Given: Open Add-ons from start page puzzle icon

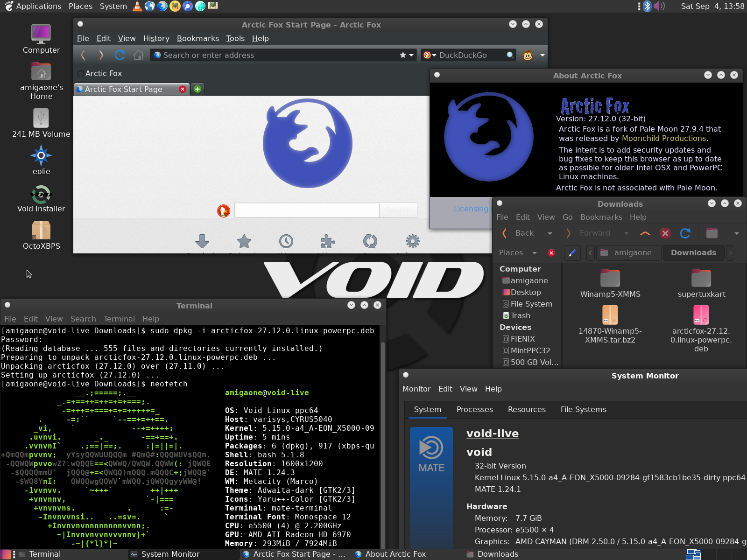Looking at the screenshot, I should 328,241.
